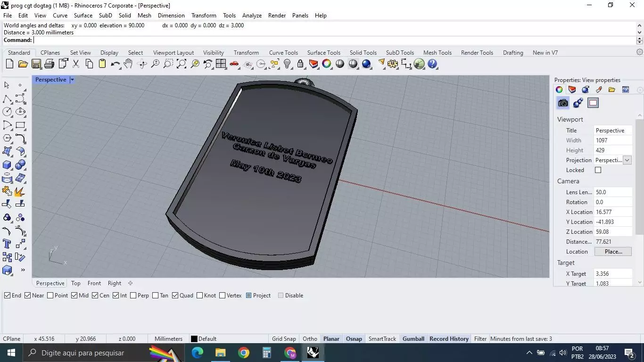Viewport: 644px width, 362px height.
Task: Open the Millimeters units selector in status bar
Action: coord(168,339)
